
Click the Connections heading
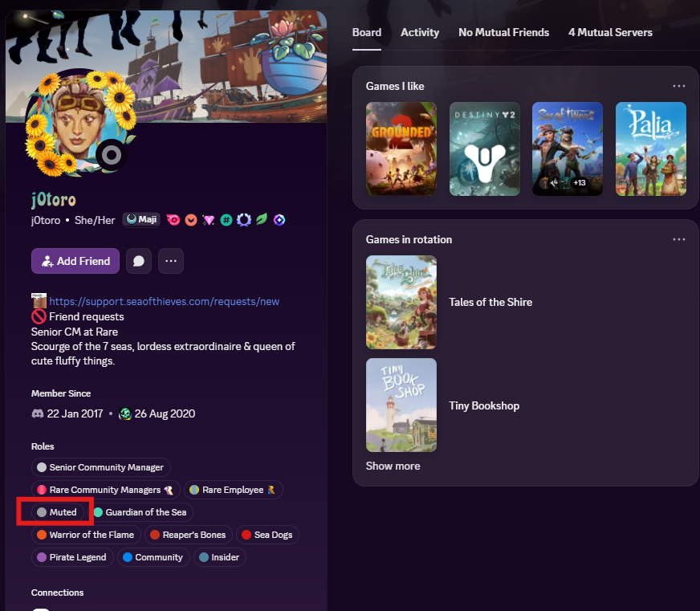57,593
